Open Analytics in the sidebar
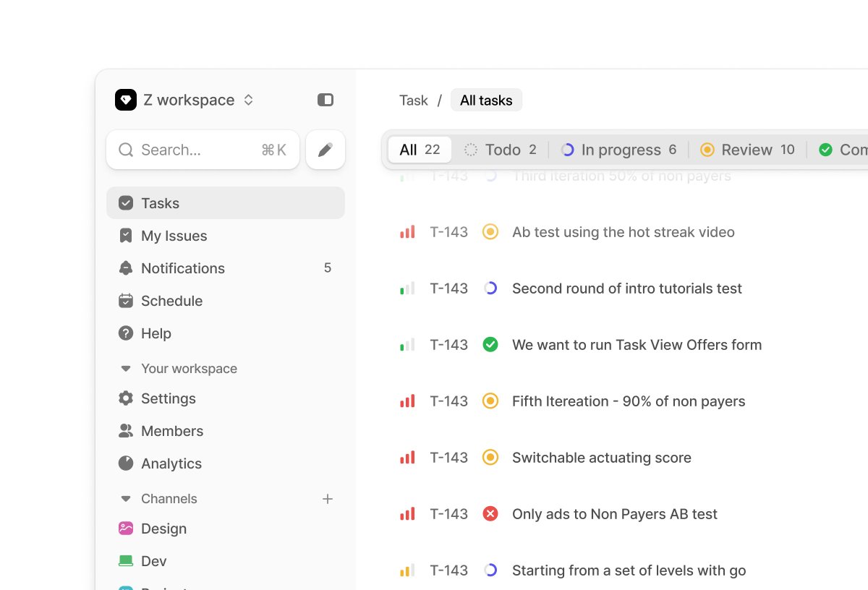The width and height of the screenshot is (868, 590). coord(226,463)
